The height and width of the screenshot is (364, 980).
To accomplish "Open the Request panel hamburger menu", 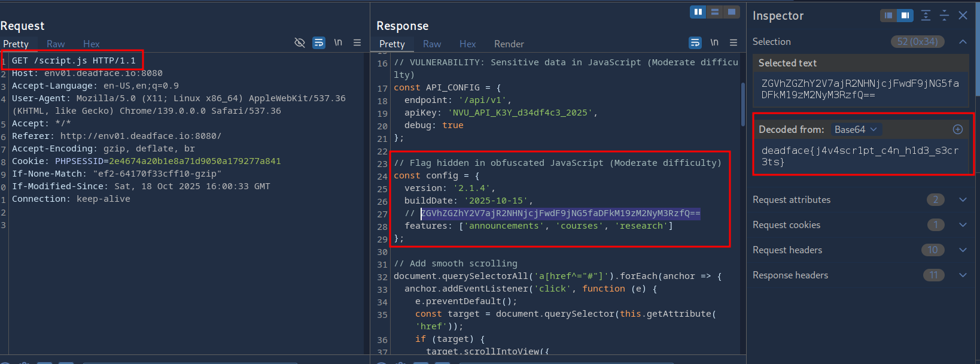I will pos(357,43).
